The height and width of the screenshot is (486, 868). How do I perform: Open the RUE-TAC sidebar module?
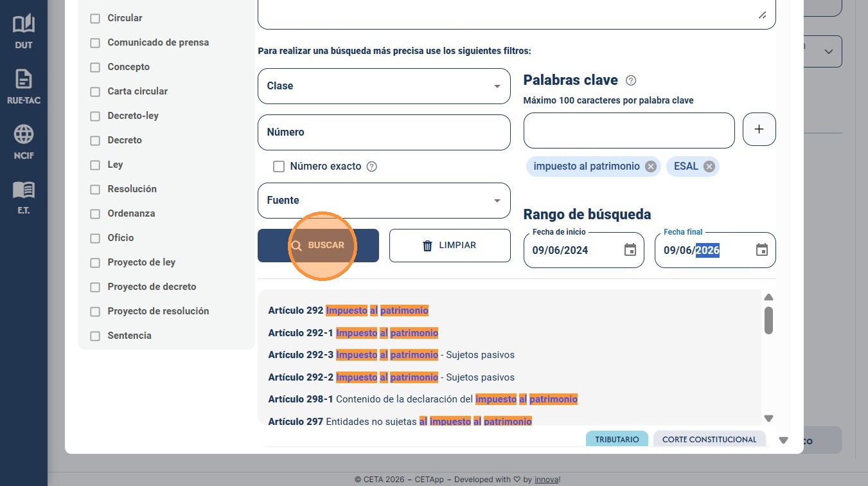click(x=24, y=87)
